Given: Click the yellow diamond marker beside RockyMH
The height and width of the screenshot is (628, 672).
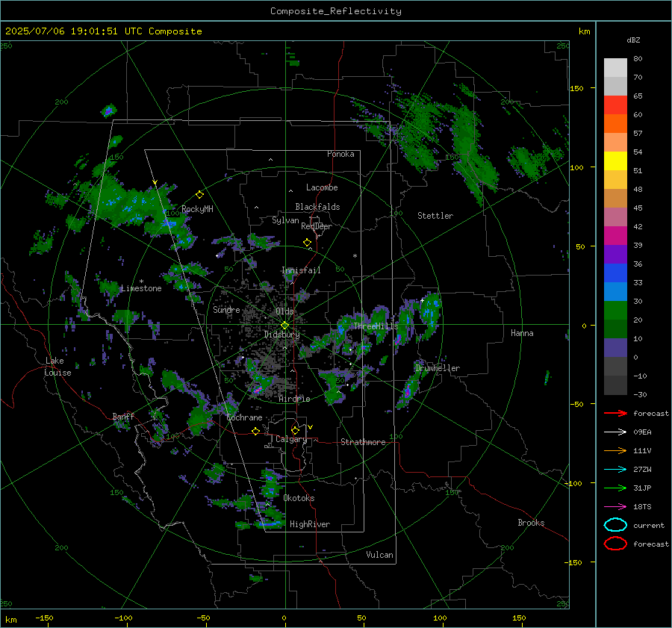Looking at the screenshot, I should pos(199,195).
